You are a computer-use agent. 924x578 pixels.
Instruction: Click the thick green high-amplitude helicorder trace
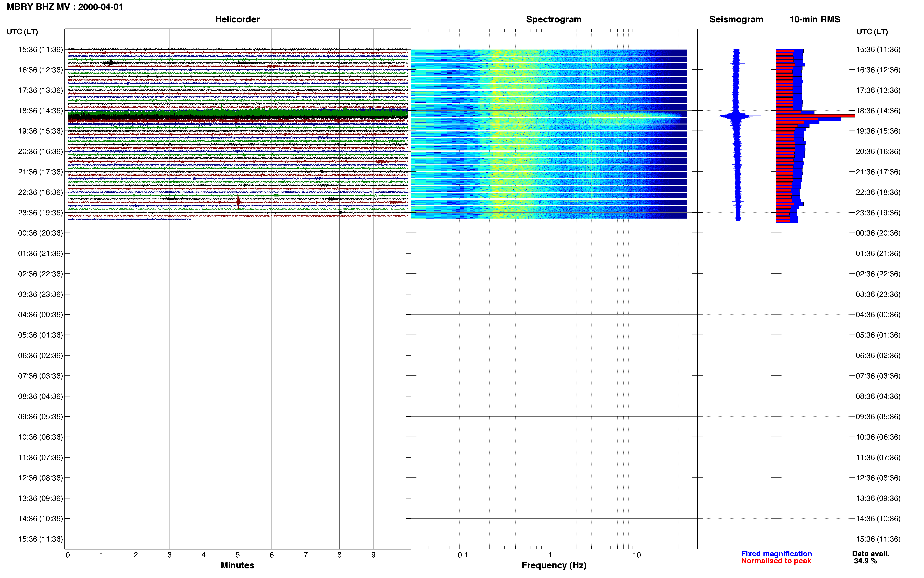coord(237,114)
